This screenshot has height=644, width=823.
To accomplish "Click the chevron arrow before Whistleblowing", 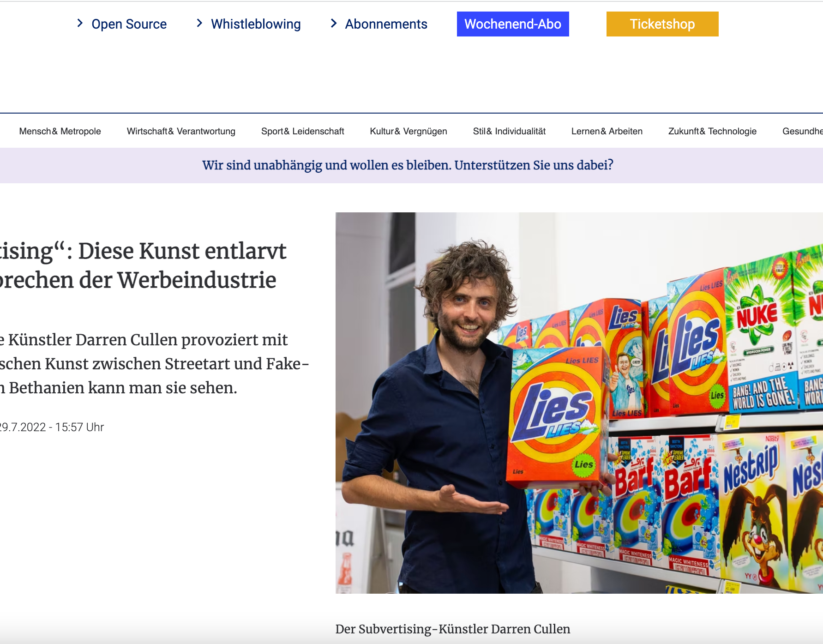I will 199,23.
